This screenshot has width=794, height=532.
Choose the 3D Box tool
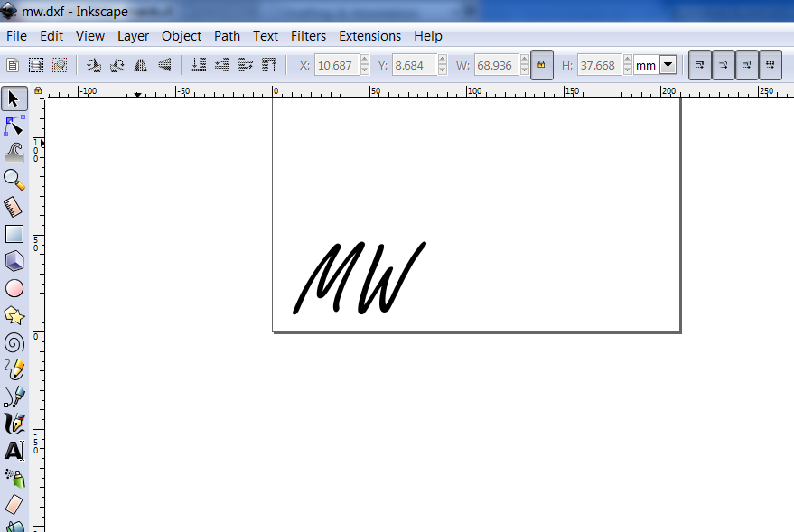[14, 261]
